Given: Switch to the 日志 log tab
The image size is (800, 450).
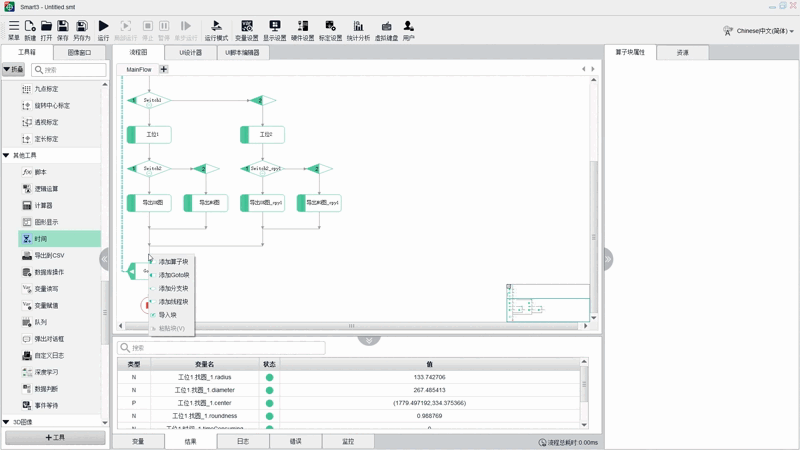Looking at the screenshot, I should coord(243,441).
